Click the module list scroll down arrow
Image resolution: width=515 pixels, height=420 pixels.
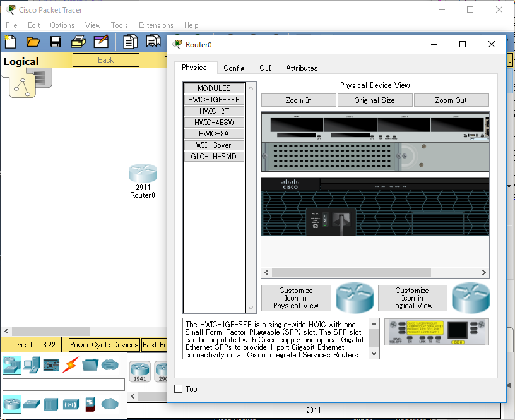(x=251, y=308)
